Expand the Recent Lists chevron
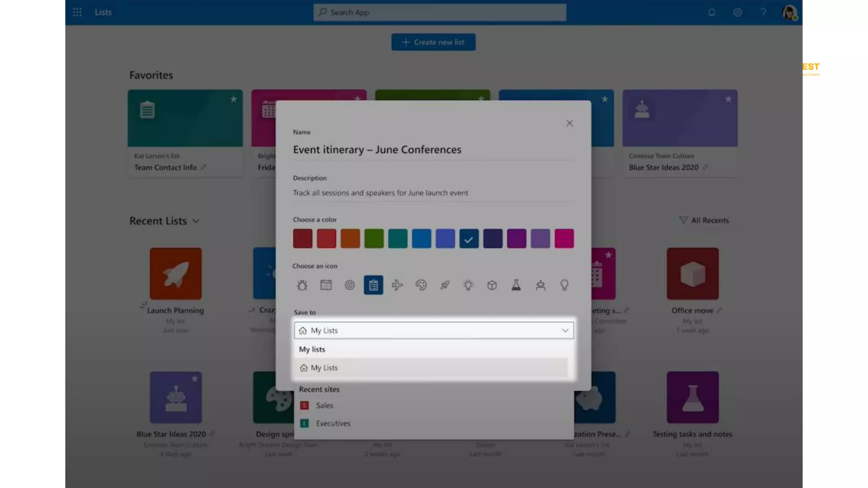The height and width of the screenshot is (488, 868). [x=196, y=221]
